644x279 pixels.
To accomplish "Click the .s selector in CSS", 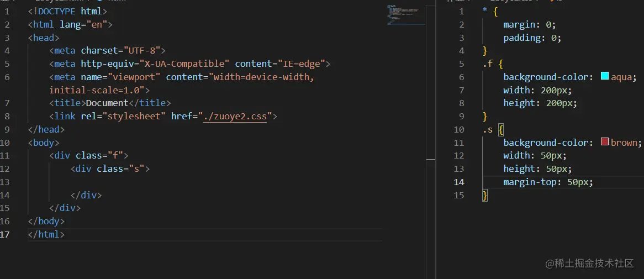I will tap(488, 129).
